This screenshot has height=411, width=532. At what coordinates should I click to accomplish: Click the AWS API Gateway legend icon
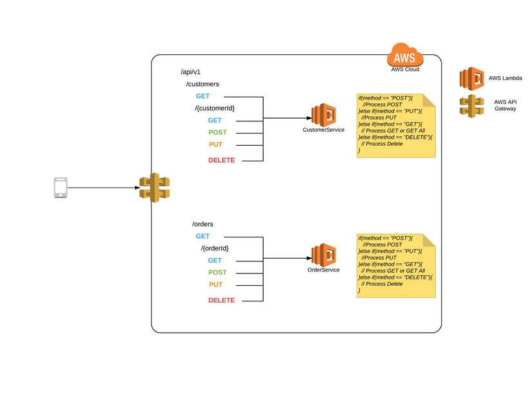click(471, 106)
